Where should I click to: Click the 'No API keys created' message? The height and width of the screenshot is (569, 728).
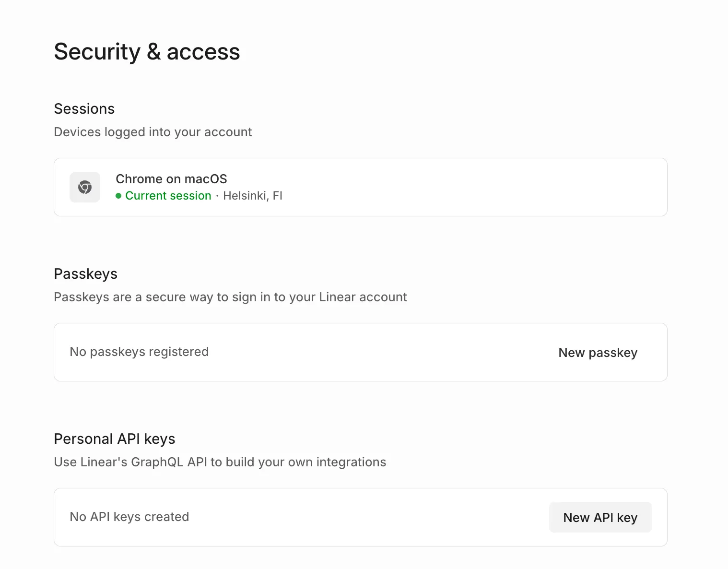point(129,517)
